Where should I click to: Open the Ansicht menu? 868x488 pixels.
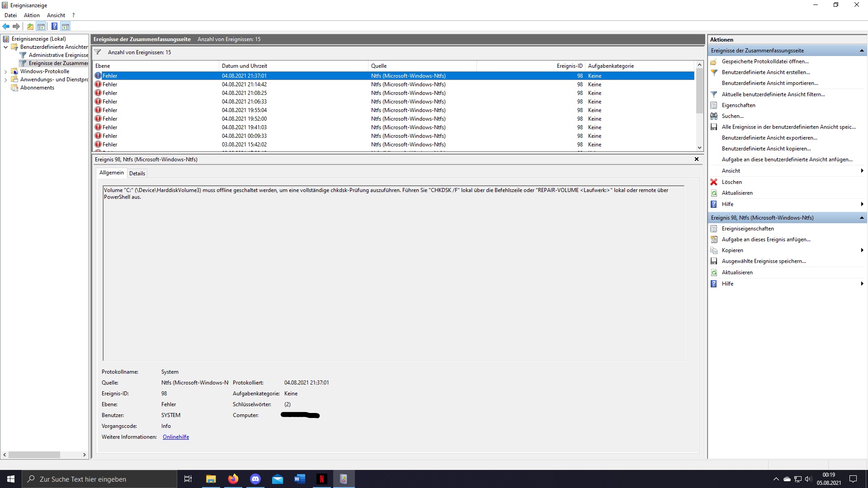coord(56,15)
